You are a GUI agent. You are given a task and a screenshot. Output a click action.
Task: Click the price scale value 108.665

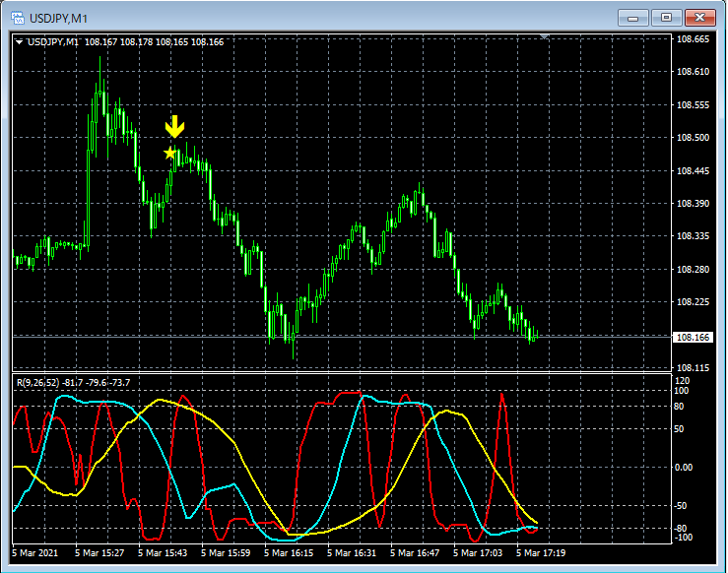pyautogui.click(x=693, y=39)
